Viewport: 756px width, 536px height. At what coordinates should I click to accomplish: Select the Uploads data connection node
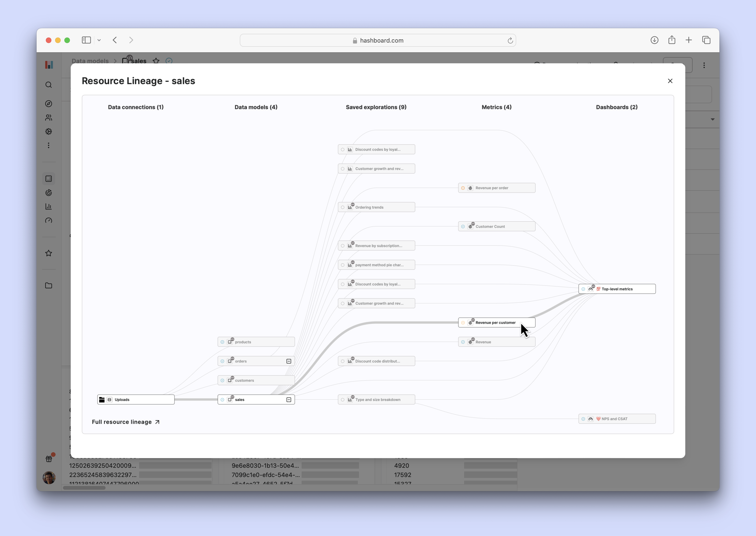[x=136, y=400]
